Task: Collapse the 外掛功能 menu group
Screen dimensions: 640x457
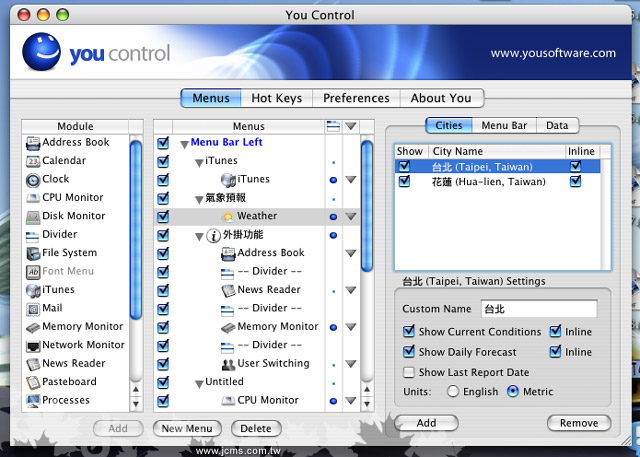Action: point(199,236)
